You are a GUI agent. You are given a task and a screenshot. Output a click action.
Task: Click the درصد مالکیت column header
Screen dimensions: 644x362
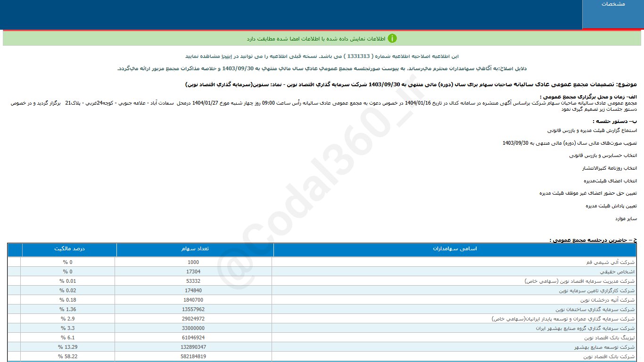(69, 249)
